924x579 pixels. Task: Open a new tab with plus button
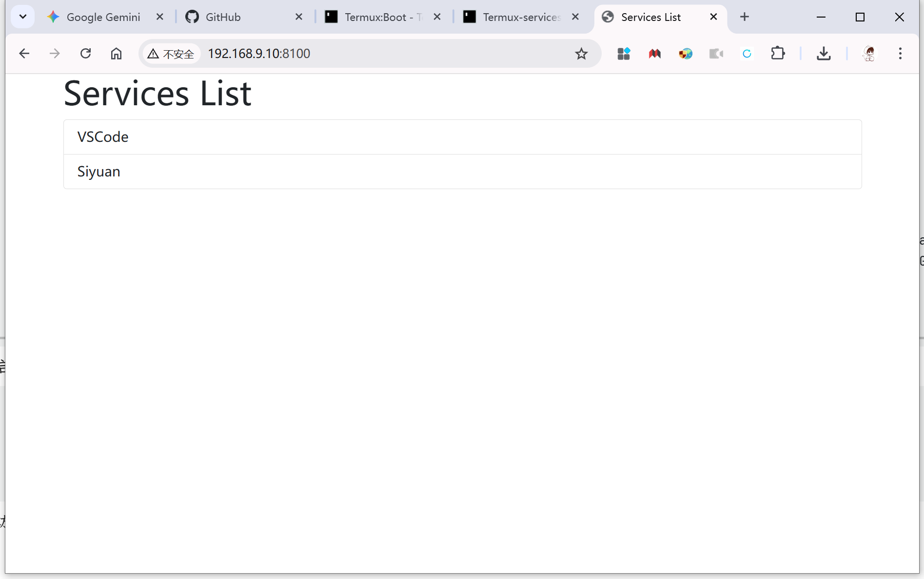coord(745,17)
